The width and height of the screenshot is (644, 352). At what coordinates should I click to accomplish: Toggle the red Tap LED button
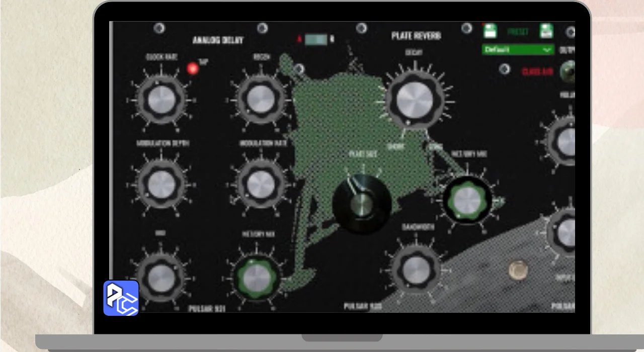coord(193,68)
